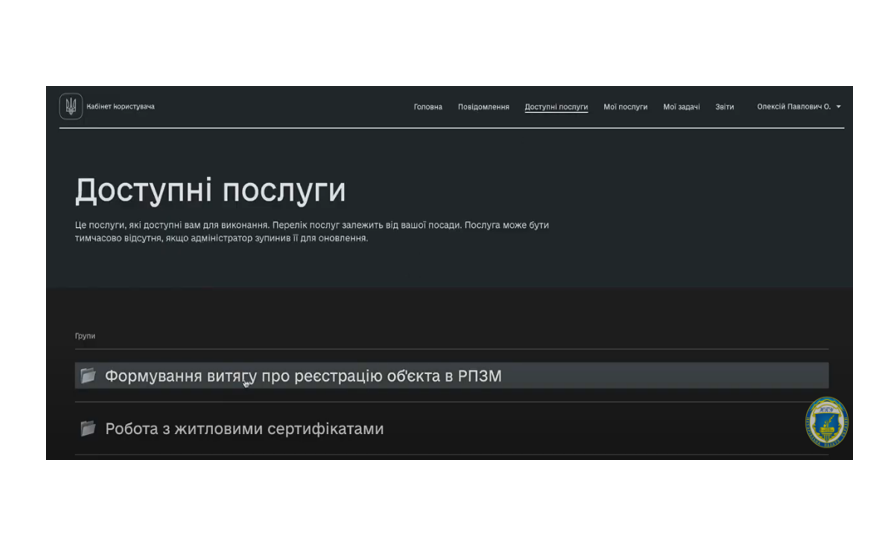Switch to Мої послуги section
Image resolution: width=889 pixels, height=540 pixels.
[625, 107]
